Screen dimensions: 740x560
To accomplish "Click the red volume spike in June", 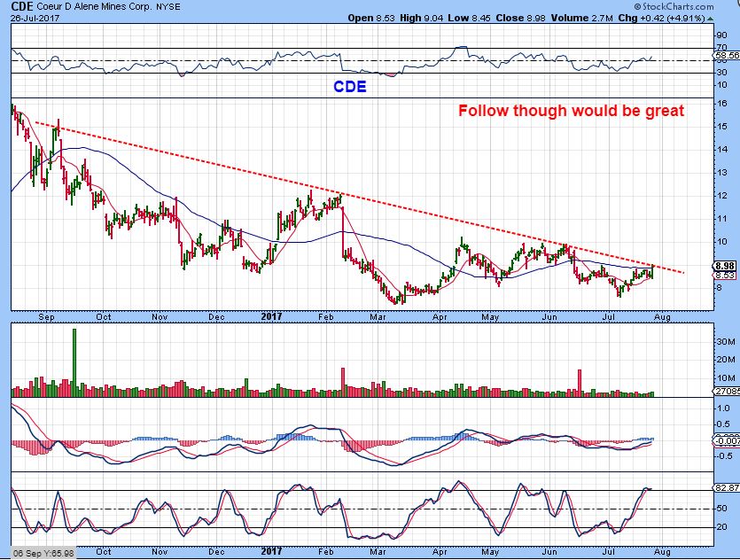I will coord(580,383).
